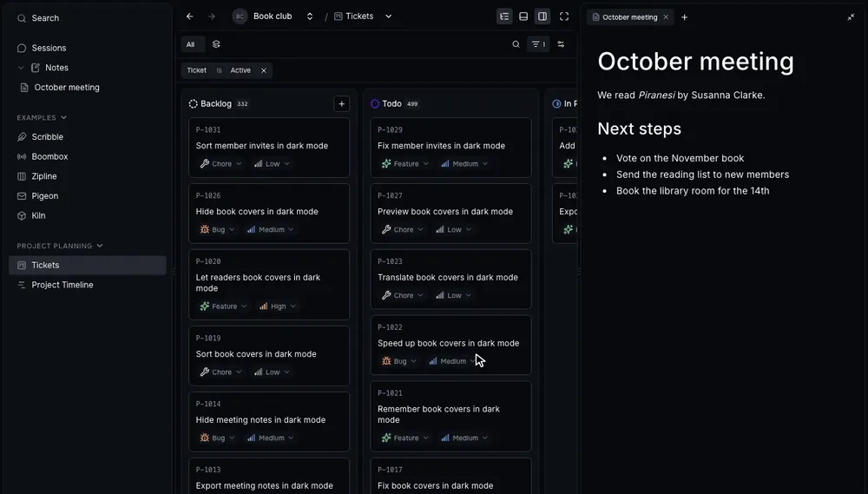Add a ticket to Backlog column

click(341, 103)
